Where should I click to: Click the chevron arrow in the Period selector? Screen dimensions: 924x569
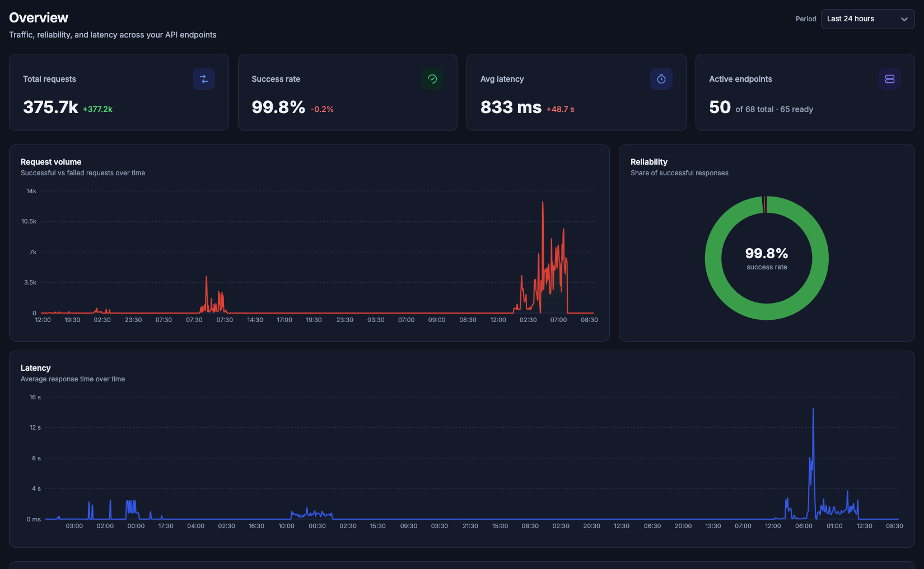[904, 19]
